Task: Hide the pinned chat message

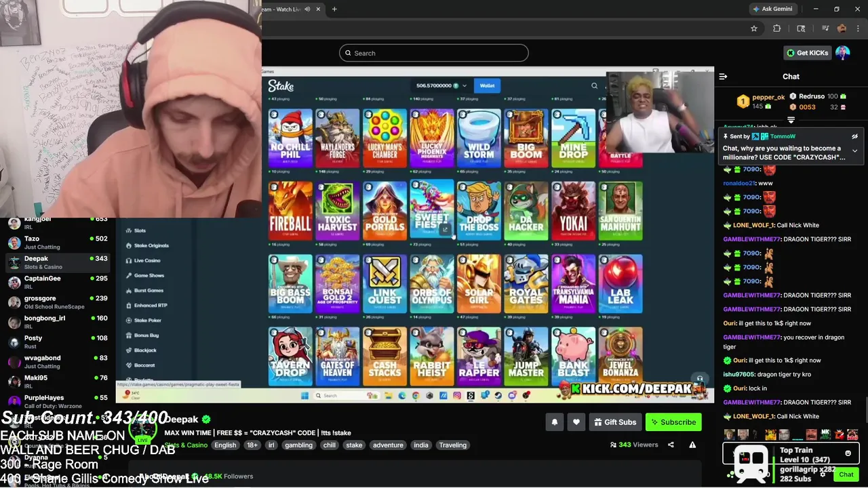Action: 854,136
